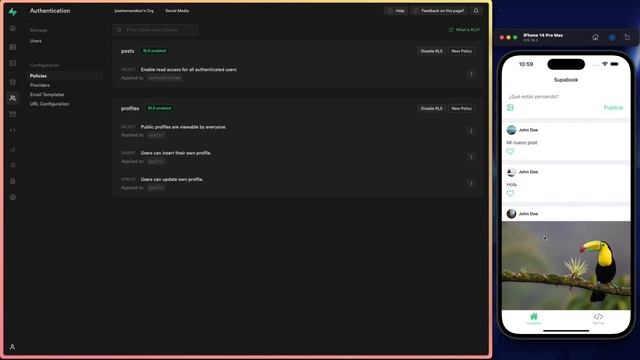Open Providers configuration page
640x360 pixels.
[x=40, y=85]
